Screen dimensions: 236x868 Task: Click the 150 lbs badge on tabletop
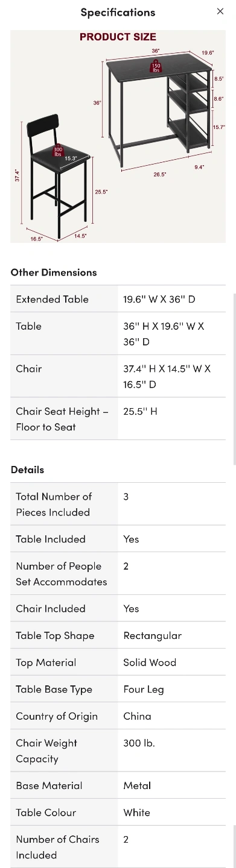point(156,67)
